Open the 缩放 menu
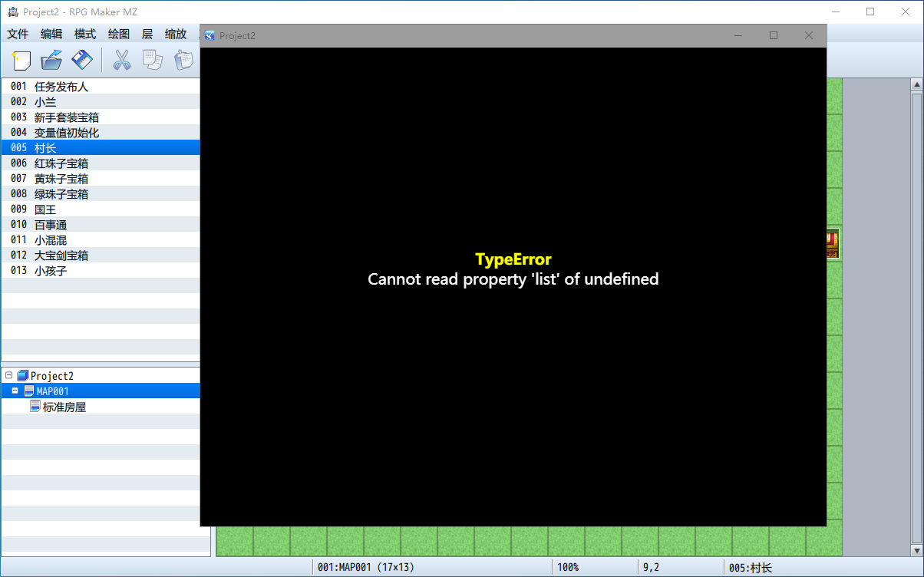This screenshot has height=577, width=924. (176, 34)
